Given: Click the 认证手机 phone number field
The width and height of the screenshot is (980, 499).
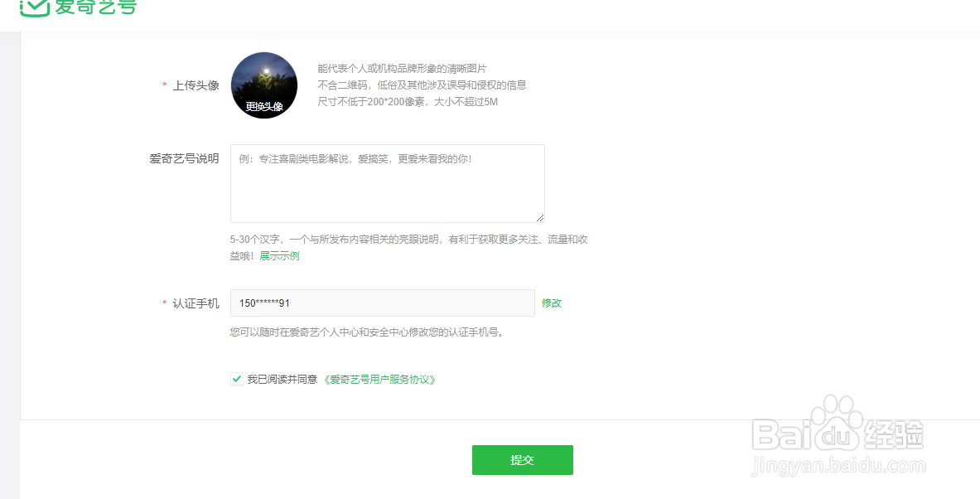Looking at the screenshot, I should (x=383, y=303).
